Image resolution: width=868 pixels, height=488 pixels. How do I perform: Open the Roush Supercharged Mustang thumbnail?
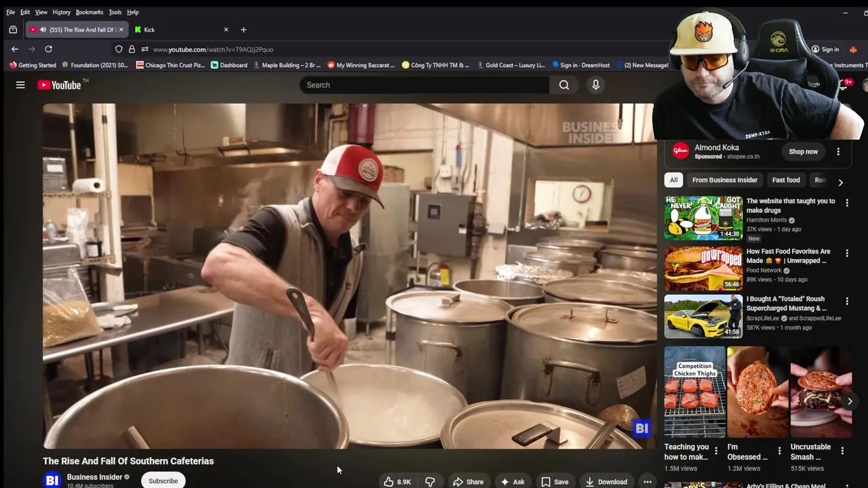pos(703,317)
